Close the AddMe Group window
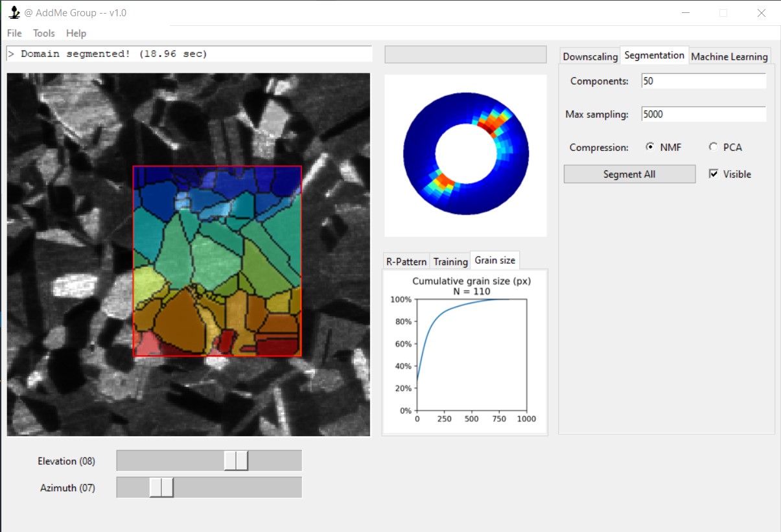 tap(762, 13)
